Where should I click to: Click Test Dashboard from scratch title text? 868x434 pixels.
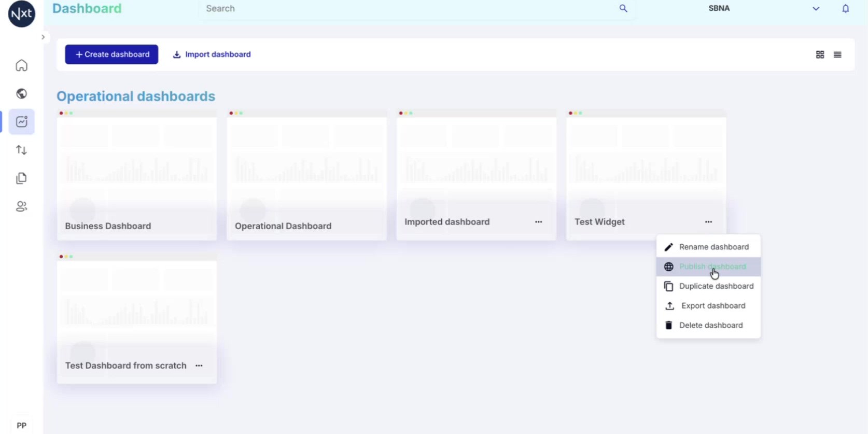pyautogui.click(x=125, y=366)
